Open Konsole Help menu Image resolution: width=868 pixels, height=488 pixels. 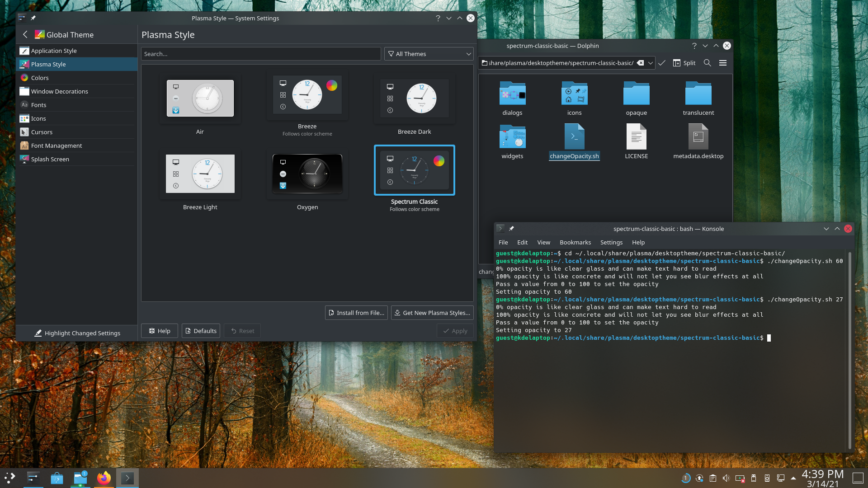(x=638, y=242)
